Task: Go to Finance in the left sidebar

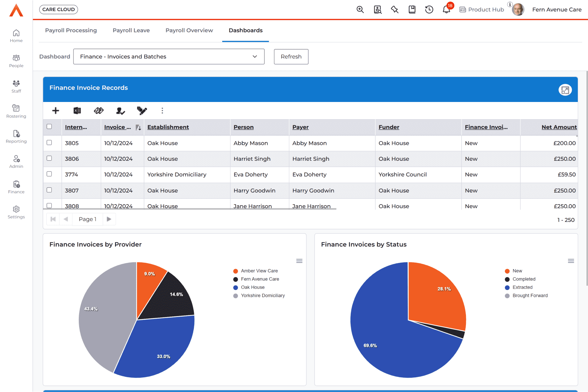Action: (16, 187)
